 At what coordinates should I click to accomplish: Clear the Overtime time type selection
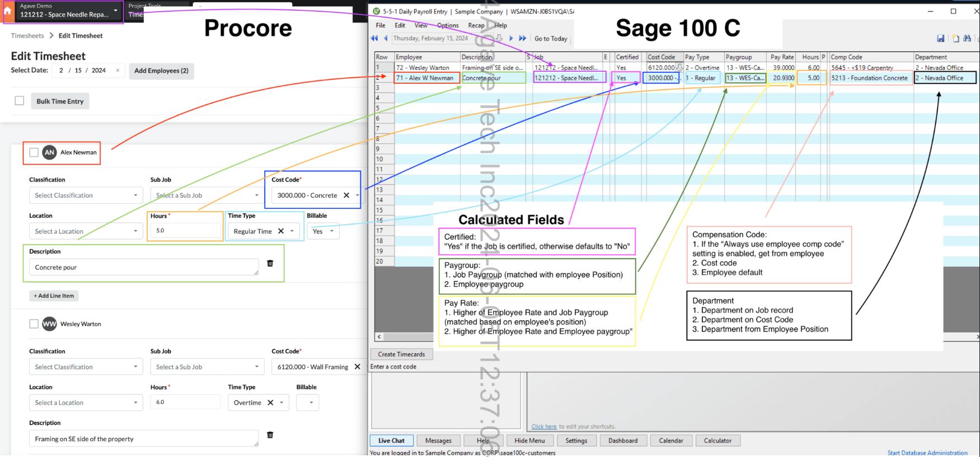[x=270, y=403]
